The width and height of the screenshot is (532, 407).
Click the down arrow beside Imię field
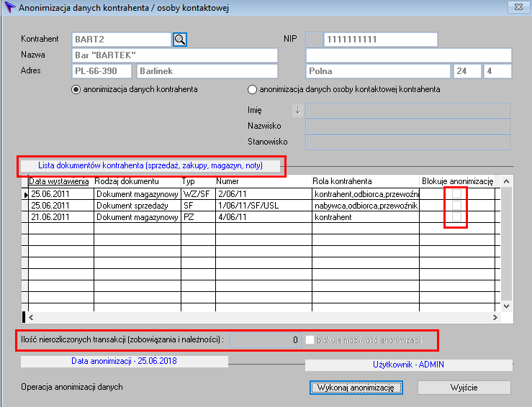(x=298, y=111)
